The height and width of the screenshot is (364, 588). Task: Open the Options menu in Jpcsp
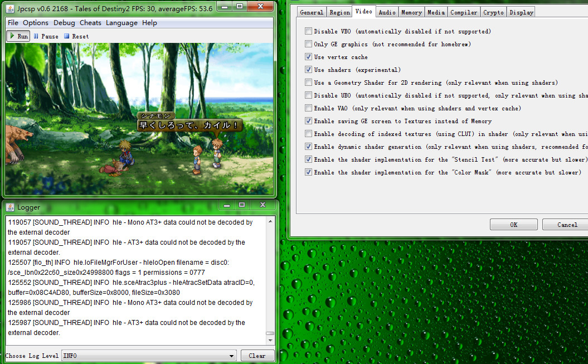point(36,23)
